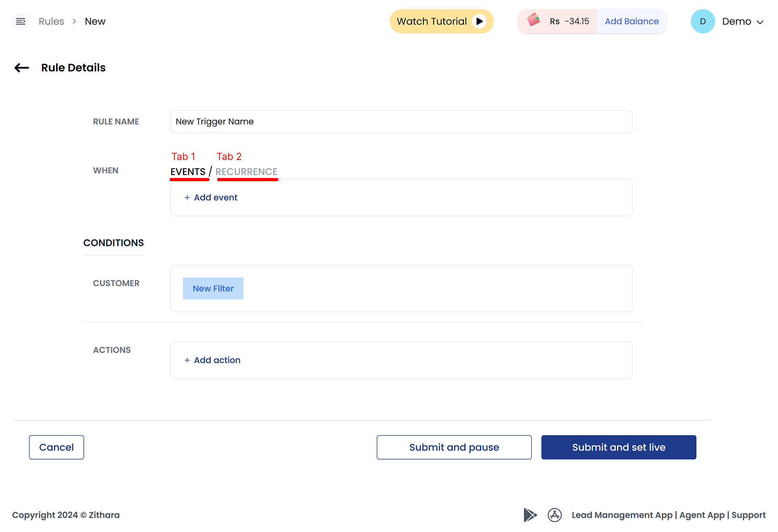Click the Cancel button
The image size is (778, 532).
pos(56,447)
